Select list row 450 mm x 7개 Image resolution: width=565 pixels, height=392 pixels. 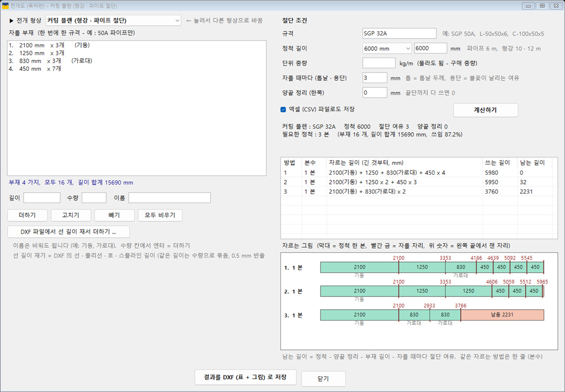point(137,69)
